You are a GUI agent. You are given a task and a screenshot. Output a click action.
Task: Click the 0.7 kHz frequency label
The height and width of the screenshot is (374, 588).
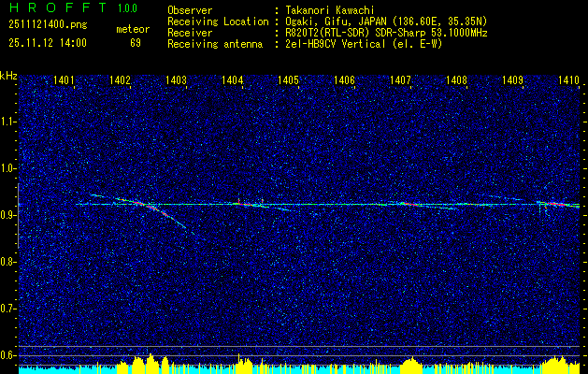(x=7, y=309)
